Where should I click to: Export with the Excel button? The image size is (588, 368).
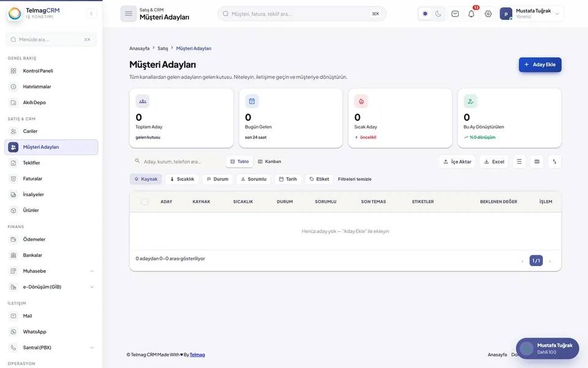tap(494, 161)
